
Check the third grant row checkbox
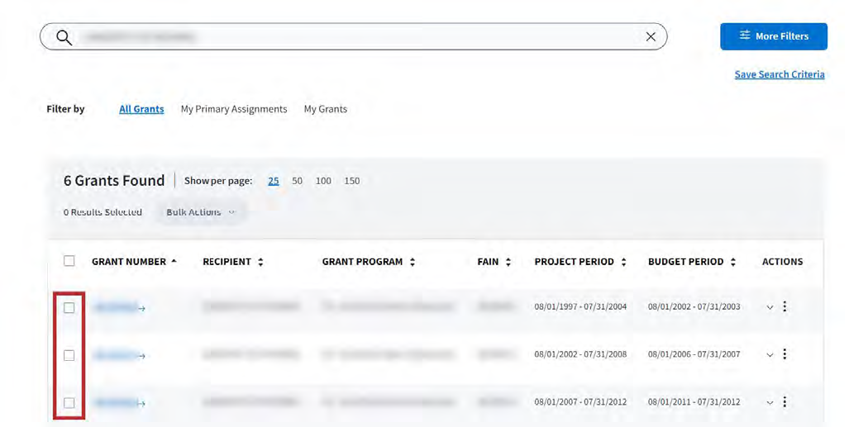(x=69, y=403)
